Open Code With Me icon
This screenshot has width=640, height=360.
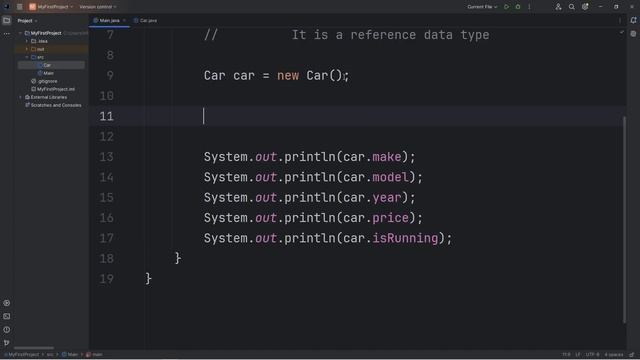point(558,7)
